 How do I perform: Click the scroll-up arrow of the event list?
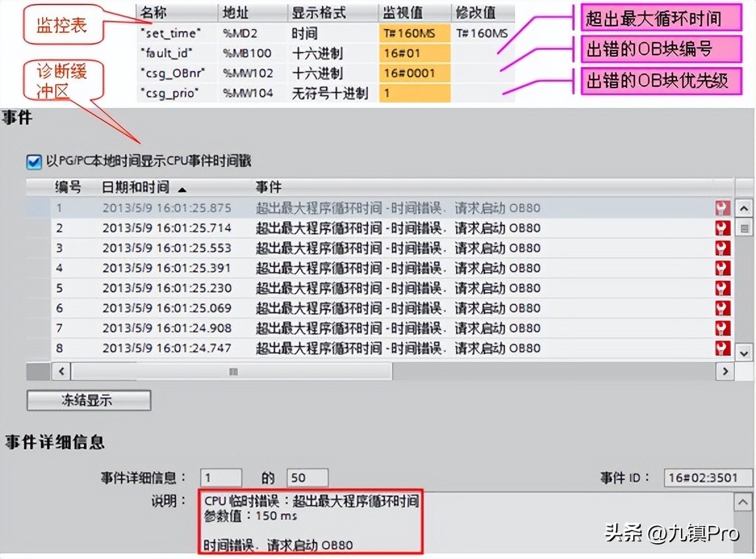click(744, 208)
